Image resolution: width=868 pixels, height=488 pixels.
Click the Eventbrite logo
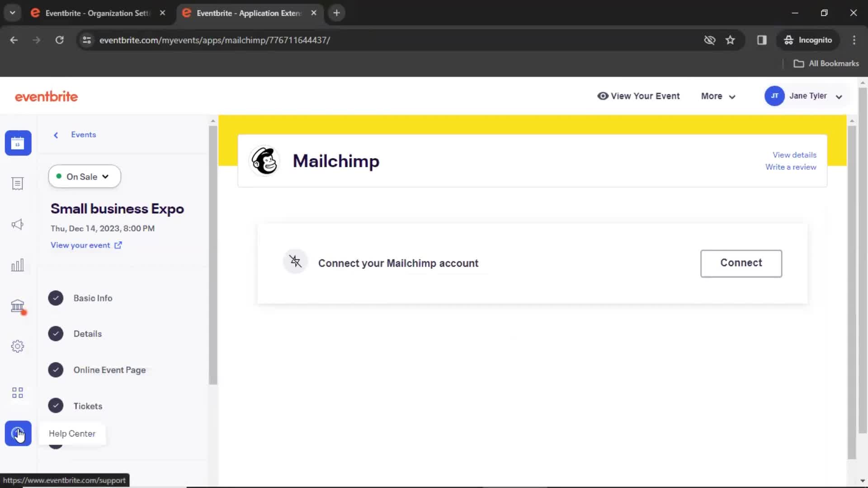[x=47, y=96]
